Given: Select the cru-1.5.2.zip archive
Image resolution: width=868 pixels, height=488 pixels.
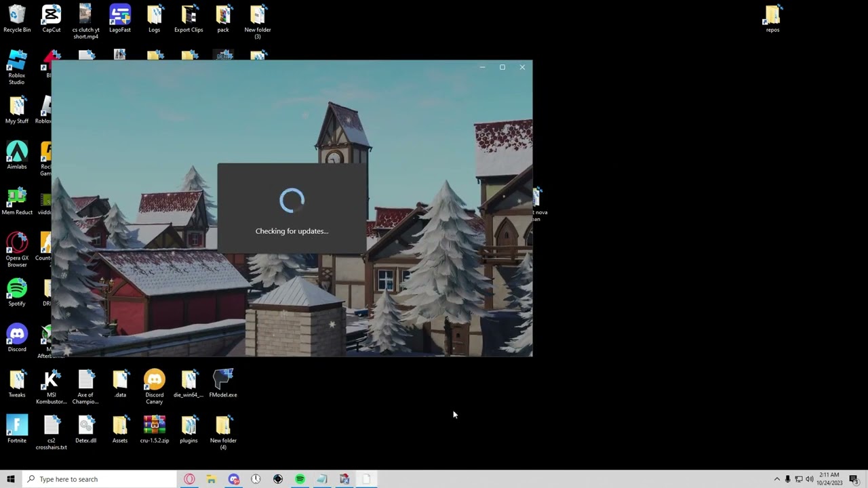Looking at the screenshot, I should pyautogui.click(x=155, y=429).
